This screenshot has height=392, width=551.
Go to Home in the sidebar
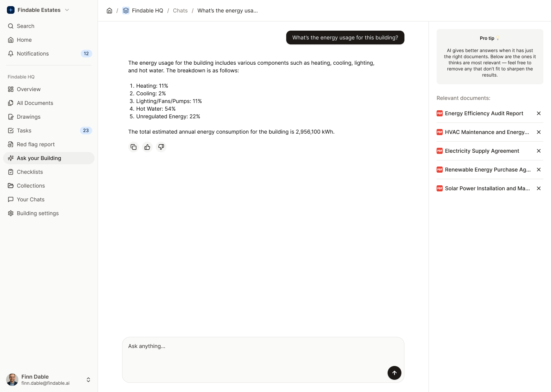coord(49,40)
